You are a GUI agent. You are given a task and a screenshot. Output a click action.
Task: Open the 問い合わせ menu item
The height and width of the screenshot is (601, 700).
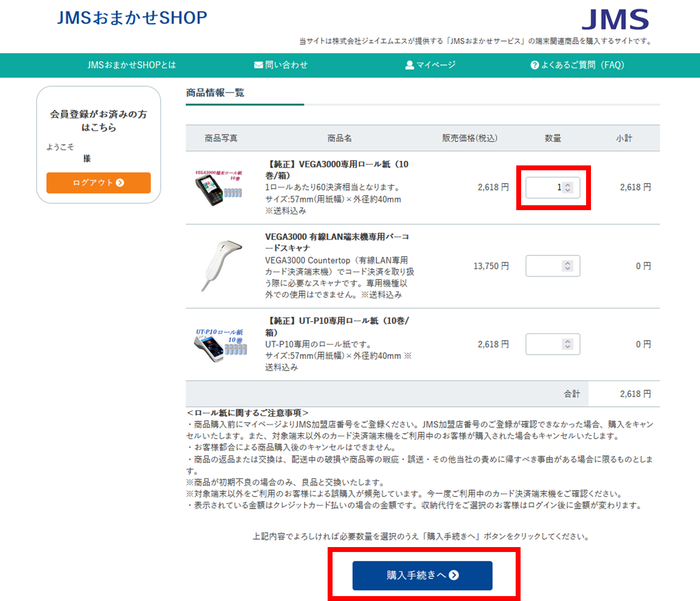(281, 65)
